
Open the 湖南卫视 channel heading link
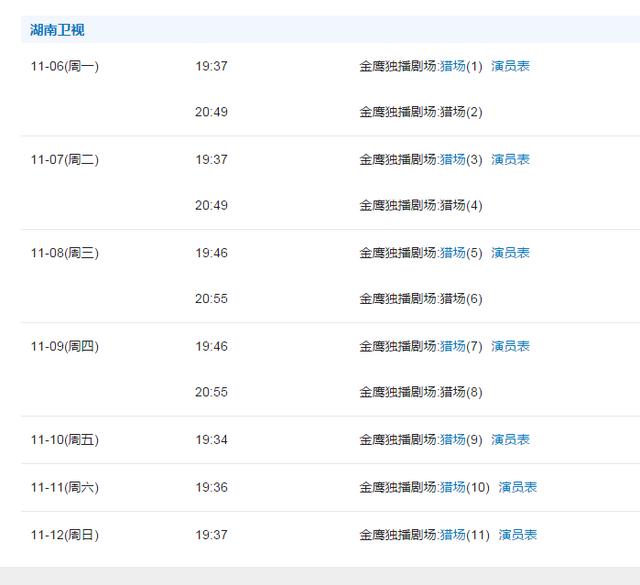57,30
